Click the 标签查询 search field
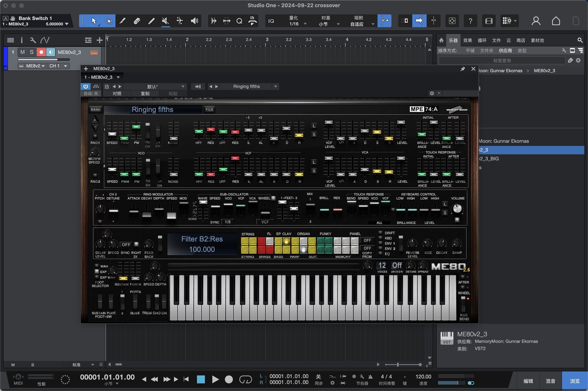Screen dimensions: 588x391 [502, 60]
